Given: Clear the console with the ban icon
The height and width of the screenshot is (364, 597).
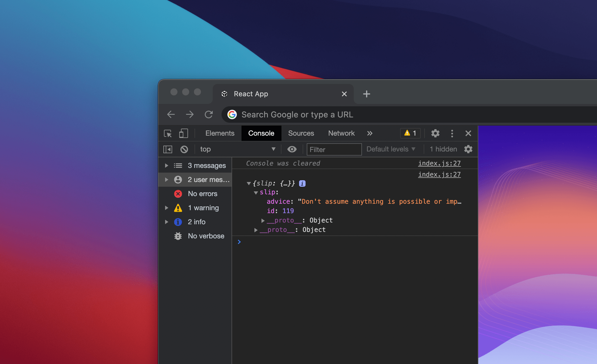Looking at the screenshot, I should pyautogui.click(x=184, y=149).
